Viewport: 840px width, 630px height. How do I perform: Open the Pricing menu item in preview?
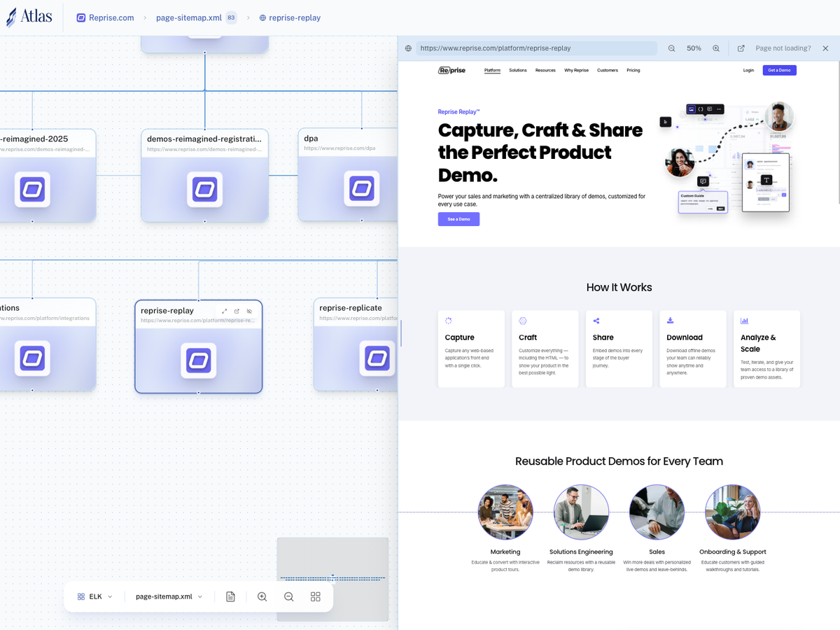(x=633, y=70)
